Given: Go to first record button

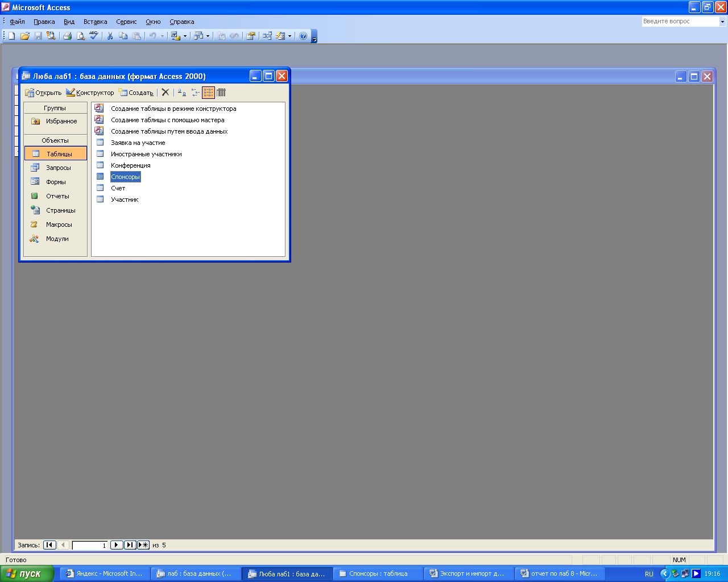Looking at the screenshot, I should pos(49,545).
